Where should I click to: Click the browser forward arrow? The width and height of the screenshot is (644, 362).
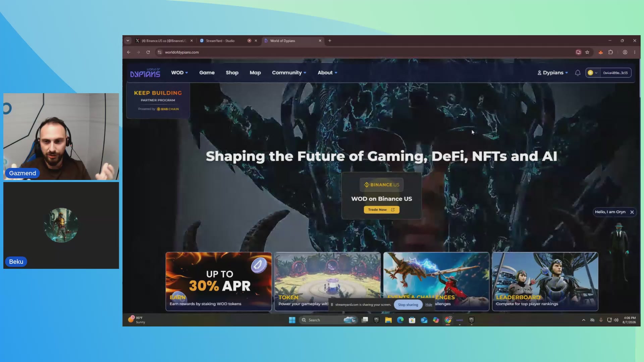tap(138, 52)
